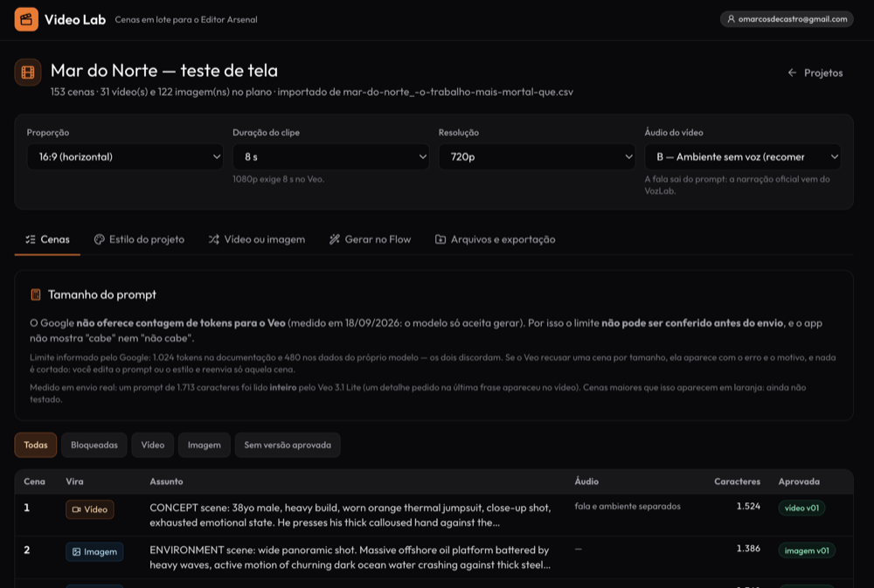
Task: Click the Tamanho do prompt heading
Action: (x=102, y=294)
